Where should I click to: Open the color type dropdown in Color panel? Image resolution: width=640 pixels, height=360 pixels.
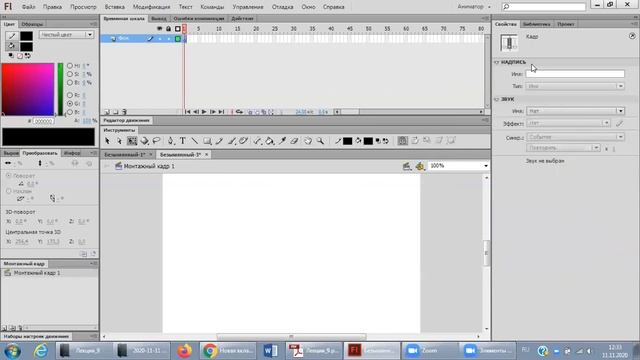pyautogui.click(x=67, y=35)
